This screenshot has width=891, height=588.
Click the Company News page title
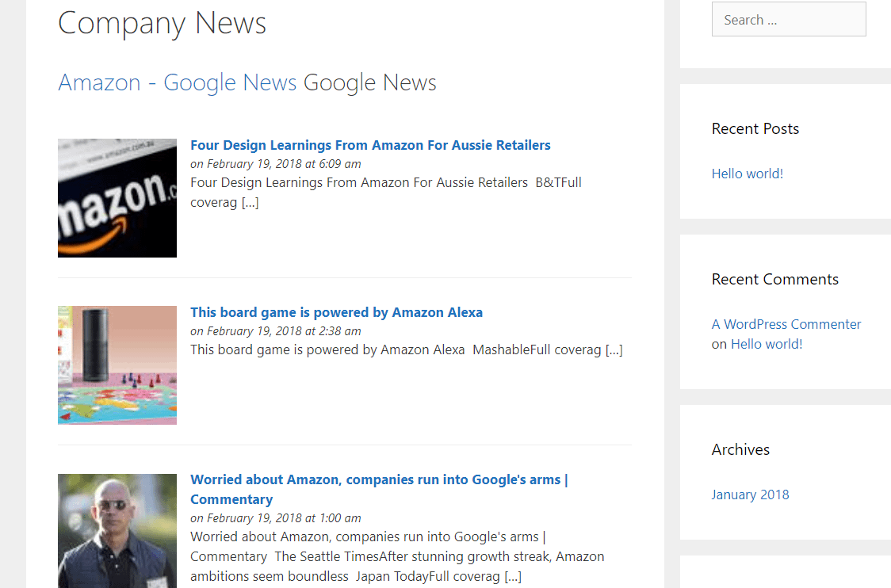coord(162,22)
